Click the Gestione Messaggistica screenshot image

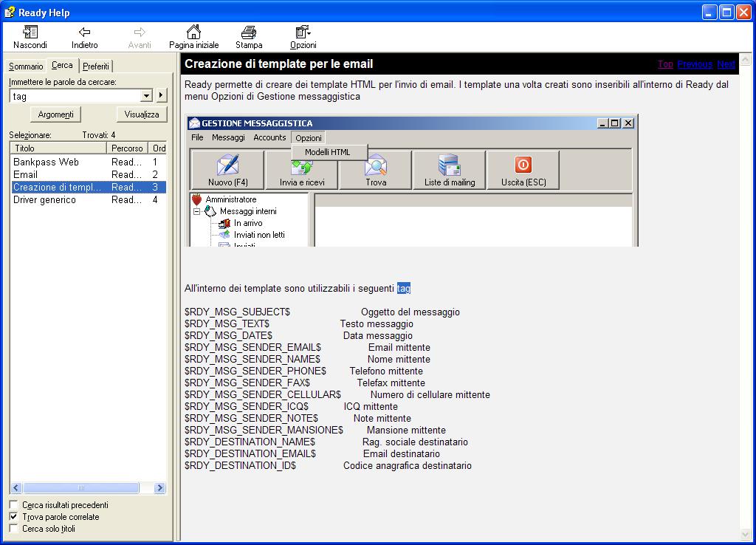pos(412,181)
